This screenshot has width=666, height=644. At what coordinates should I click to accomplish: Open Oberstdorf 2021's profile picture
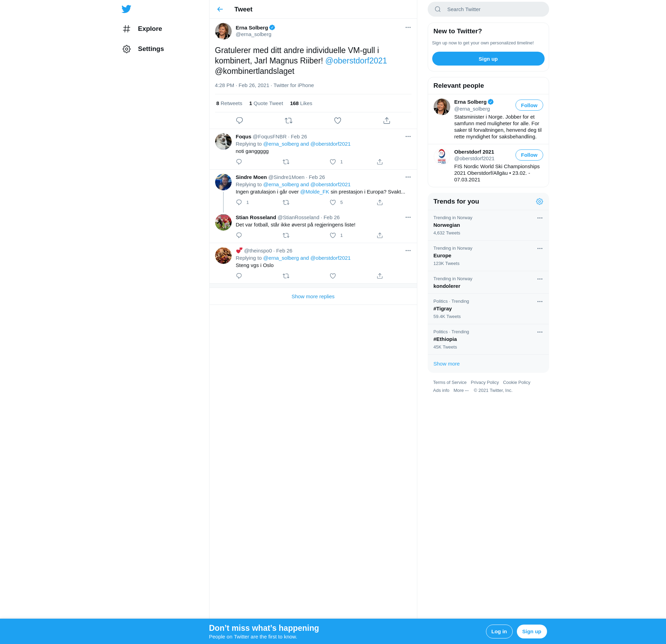[442, 157]
